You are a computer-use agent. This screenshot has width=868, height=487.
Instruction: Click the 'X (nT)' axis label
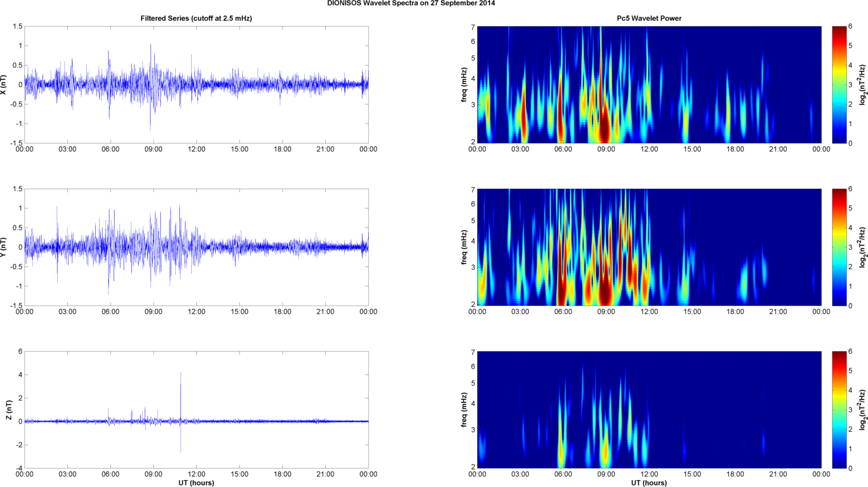[5, 84]
